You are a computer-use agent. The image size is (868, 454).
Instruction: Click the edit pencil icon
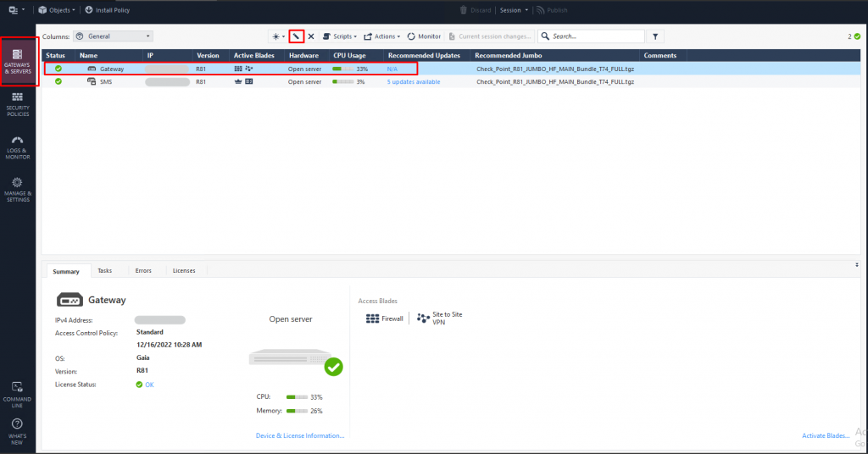(296, 36)
